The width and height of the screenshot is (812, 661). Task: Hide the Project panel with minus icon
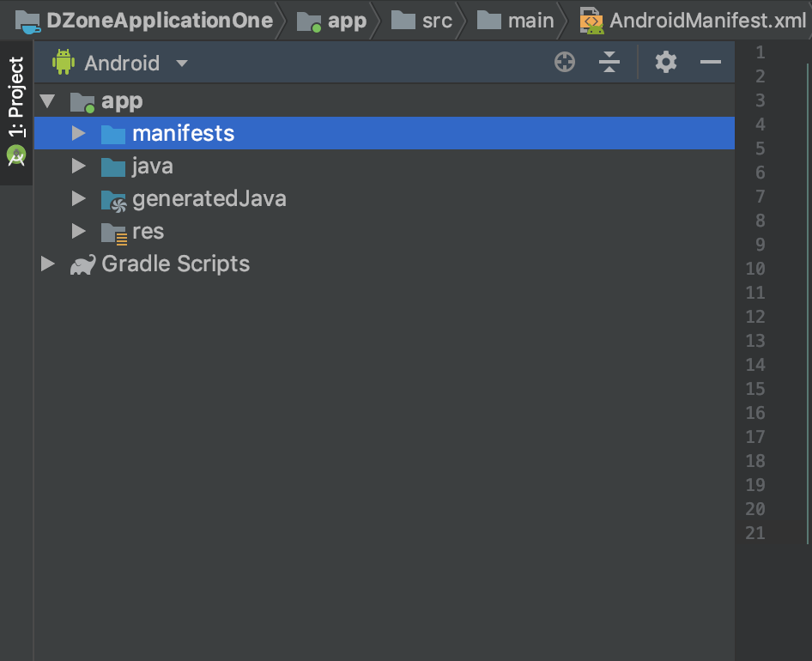coord(711,62)
